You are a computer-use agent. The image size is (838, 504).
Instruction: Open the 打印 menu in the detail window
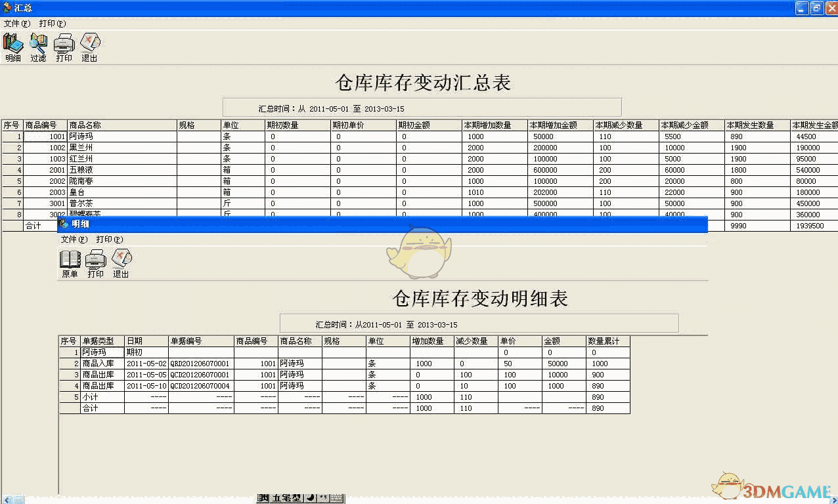tap(108, 240)
